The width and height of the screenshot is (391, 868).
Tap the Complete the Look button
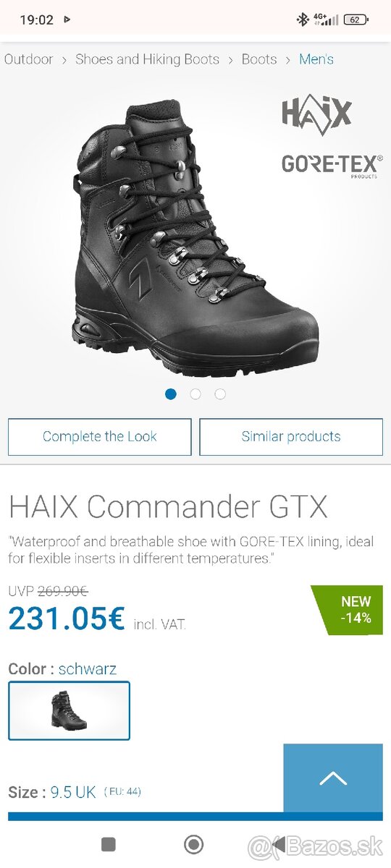click(100, 437)
